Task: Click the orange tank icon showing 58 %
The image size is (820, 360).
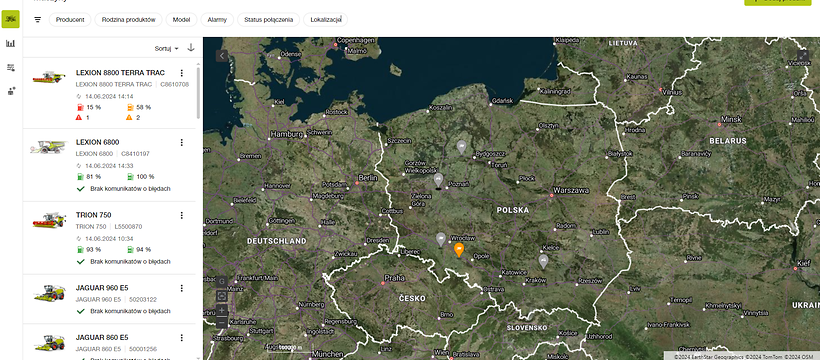Action: click(x=130, y=107)
